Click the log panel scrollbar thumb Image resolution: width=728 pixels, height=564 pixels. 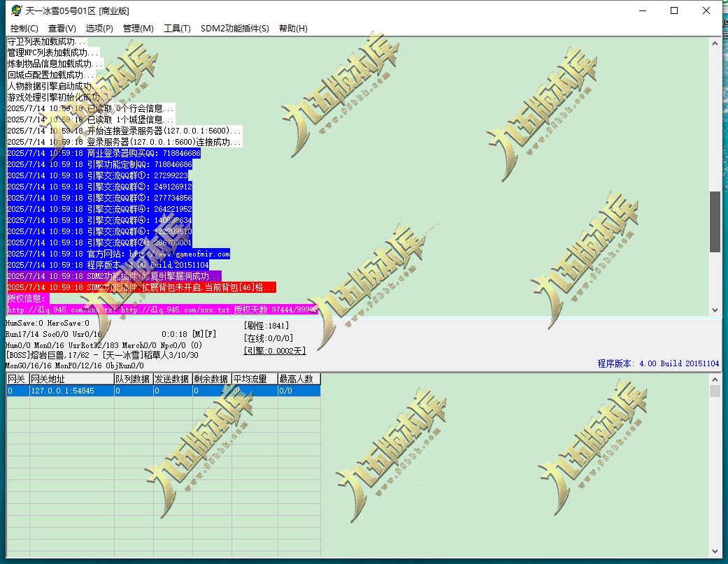[715, 222]
